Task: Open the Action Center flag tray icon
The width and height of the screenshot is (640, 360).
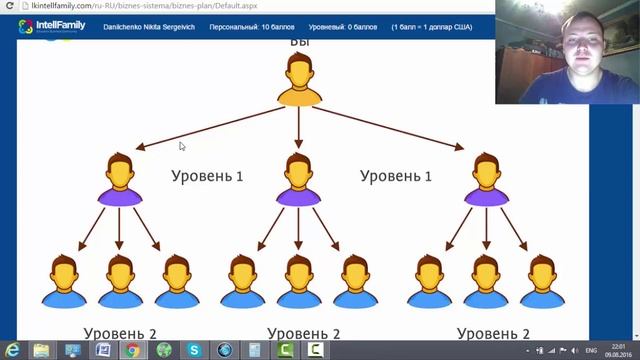Action: coord(563,351)
